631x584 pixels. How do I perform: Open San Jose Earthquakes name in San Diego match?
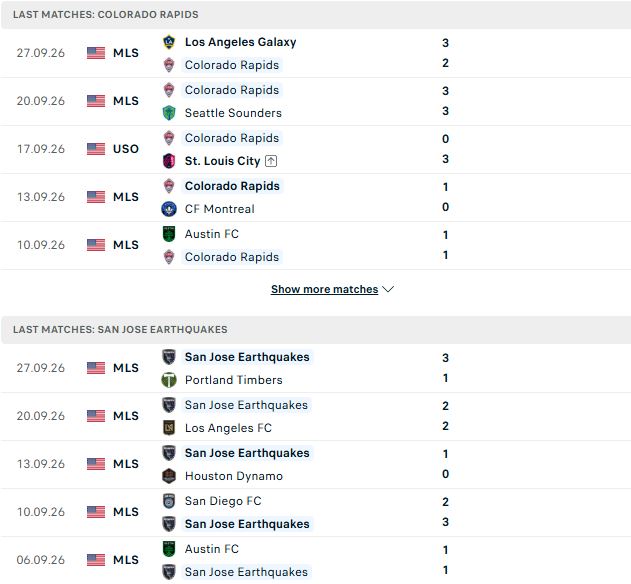[247, 524]
